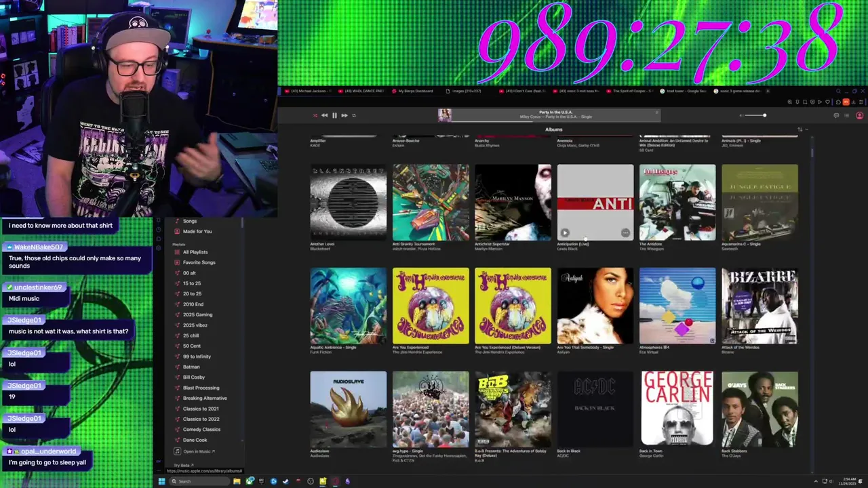Screen dimensions: 868x488
Task: Open the Dane Cook playlist
Action: click(x=195, y=440)
